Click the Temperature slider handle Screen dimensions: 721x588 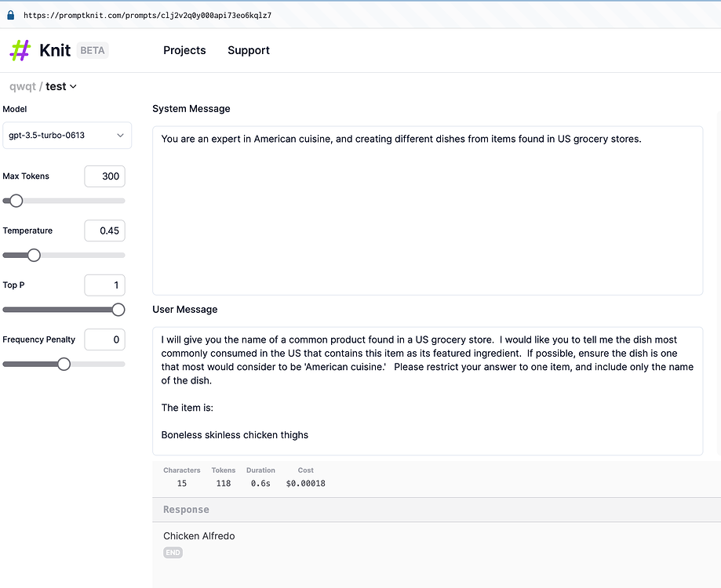pos(33,255)
